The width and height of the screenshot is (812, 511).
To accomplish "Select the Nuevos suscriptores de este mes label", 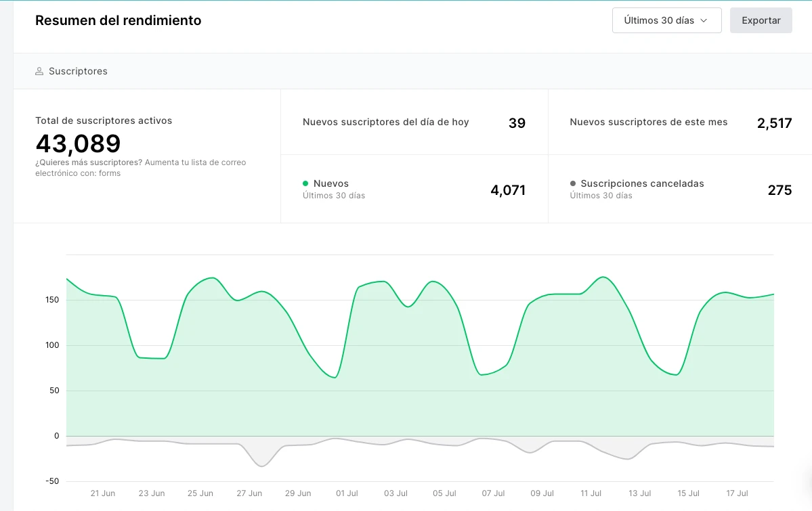I will [648, 123].
